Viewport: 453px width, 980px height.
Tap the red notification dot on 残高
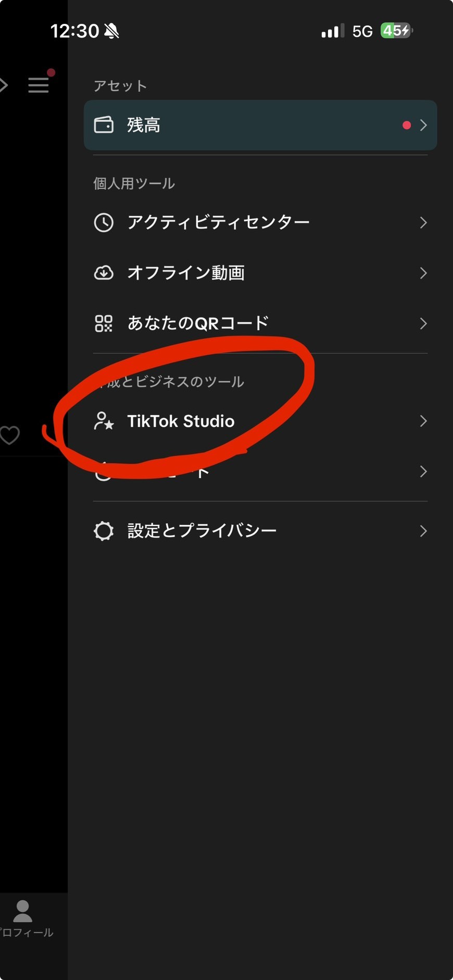point(407,125)
